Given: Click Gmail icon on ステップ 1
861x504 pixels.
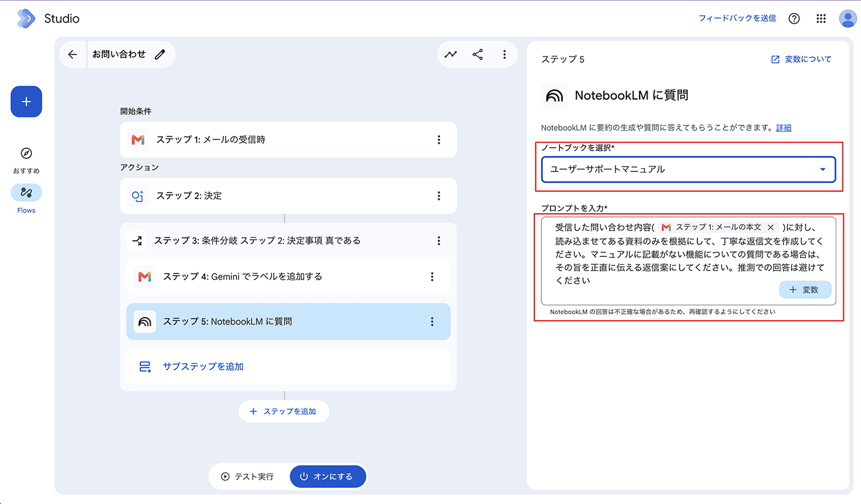Looking at the screenshot, I should pos(138,140).
